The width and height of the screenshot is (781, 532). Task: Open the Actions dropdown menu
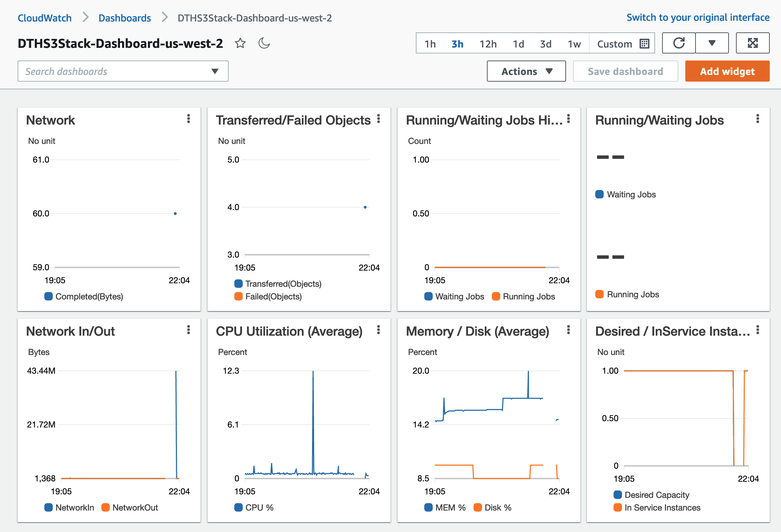[x=526, y=71]
